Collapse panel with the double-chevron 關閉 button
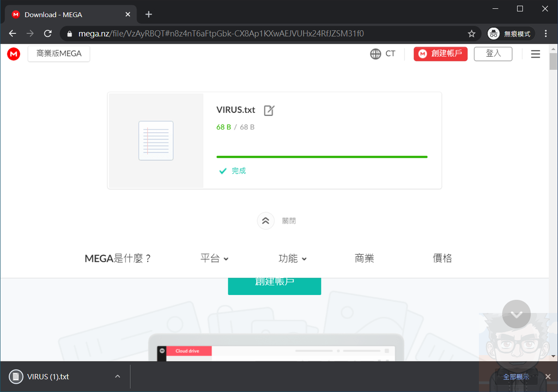 coord(265,221)
